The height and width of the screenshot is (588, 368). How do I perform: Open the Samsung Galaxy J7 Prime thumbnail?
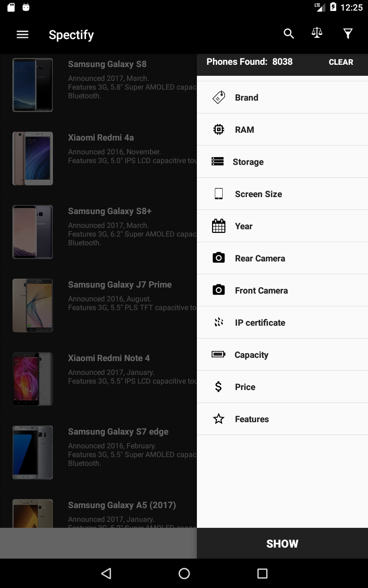coord(33,305)
